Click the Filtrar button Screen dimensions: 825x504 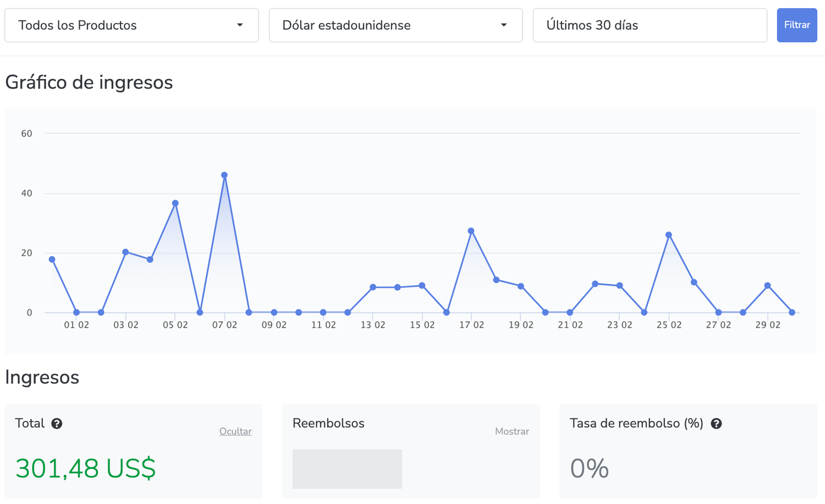797,25
